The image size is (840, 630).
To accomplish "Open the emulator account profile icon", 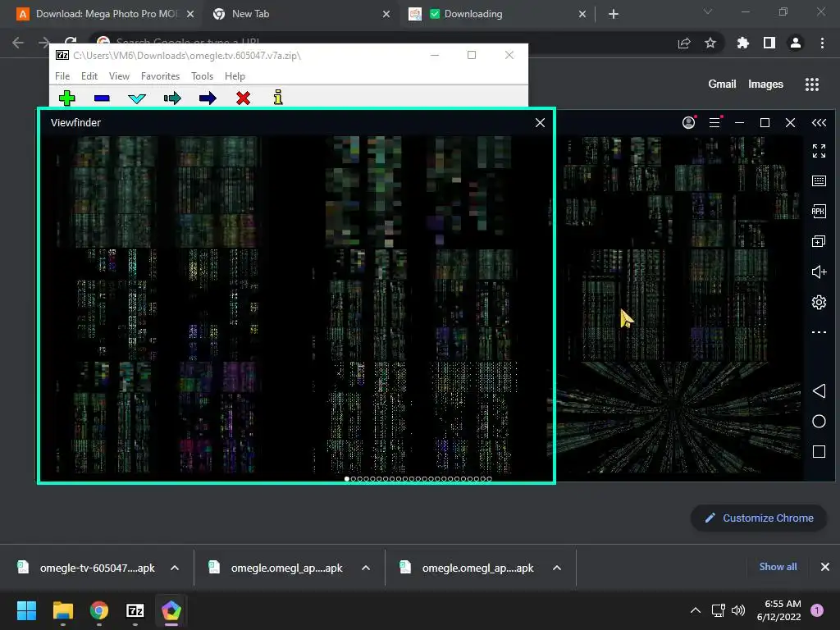I will tap(689, 123).
